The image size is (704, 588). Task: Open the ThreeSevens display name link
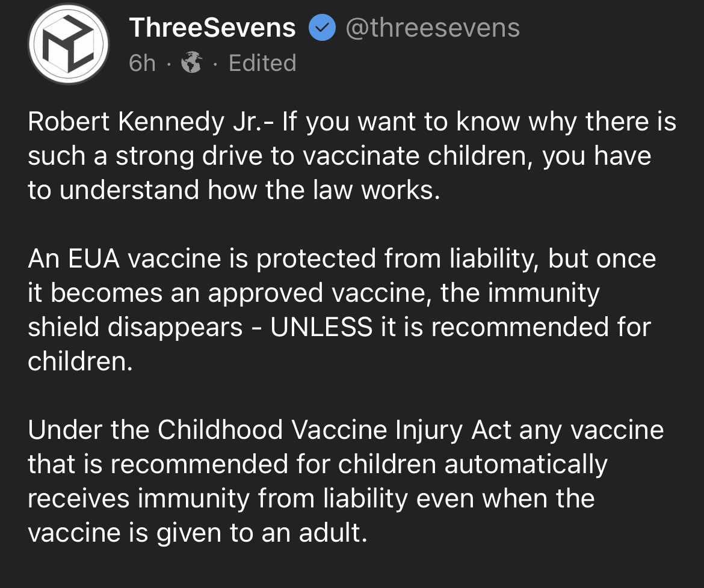point(212,28)
